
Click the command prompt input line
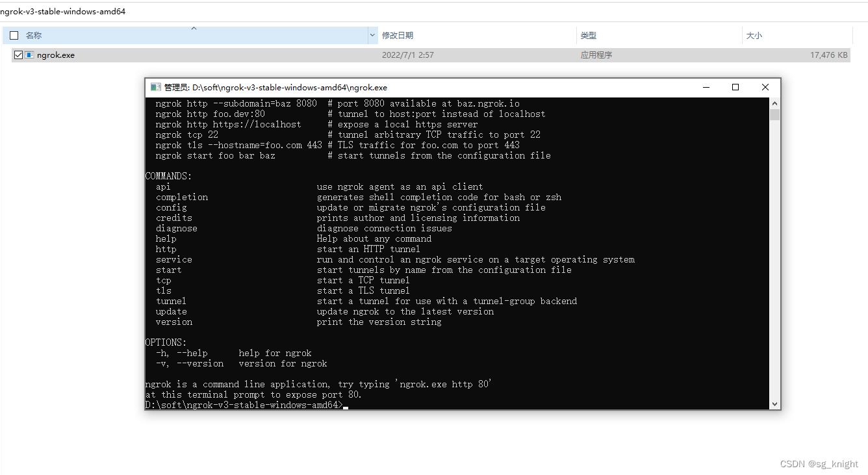pos(247,405)
